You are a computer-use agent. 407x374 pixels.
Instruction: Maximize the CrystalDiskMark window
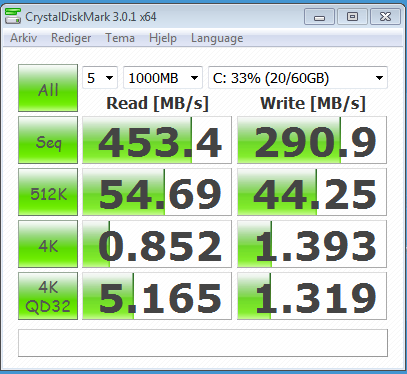352,17
